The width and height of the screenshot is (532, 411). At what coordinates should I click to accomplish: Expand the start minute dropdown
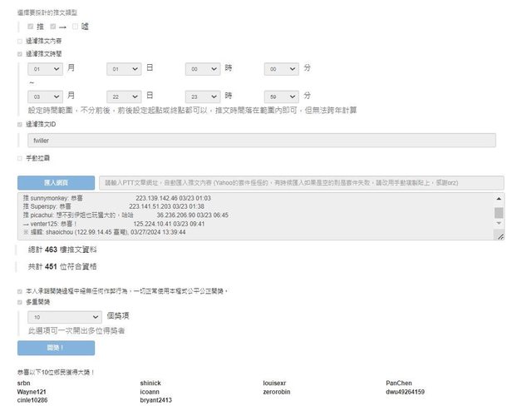(282, 69)
